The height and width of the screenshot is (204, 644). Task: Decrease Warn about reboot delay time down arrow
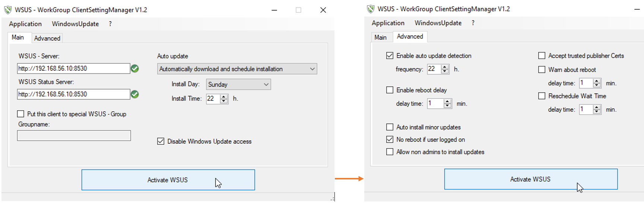pos(597,85)
